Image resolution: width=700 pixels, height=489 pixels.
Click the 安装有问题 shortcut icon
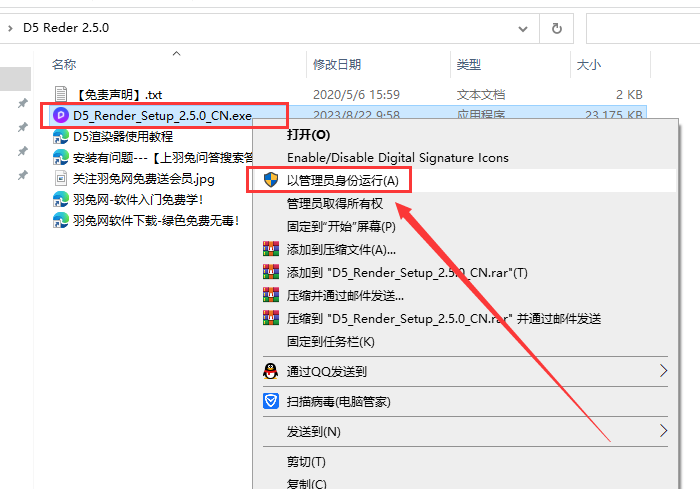(x=61, y=158)
